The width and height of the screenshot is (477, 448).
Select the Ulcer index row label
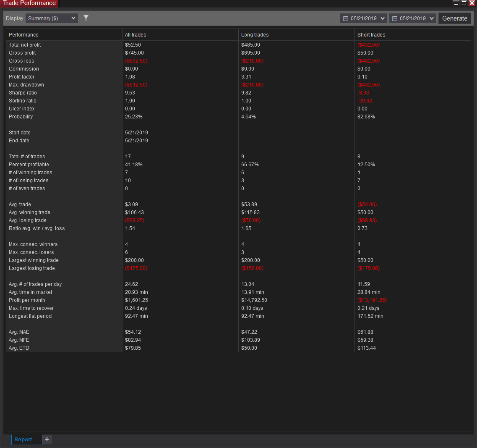click(x=21, y=109)
